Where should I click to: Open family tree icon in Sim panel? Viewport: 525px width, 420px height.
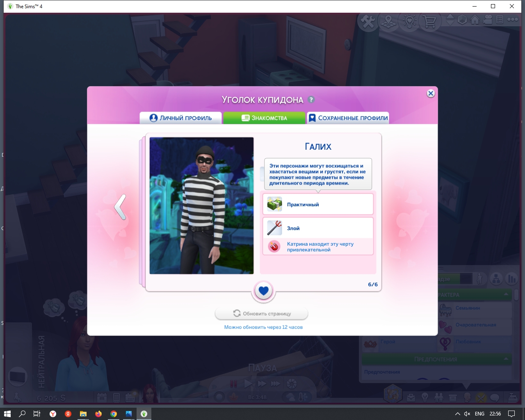coord(496,279)
